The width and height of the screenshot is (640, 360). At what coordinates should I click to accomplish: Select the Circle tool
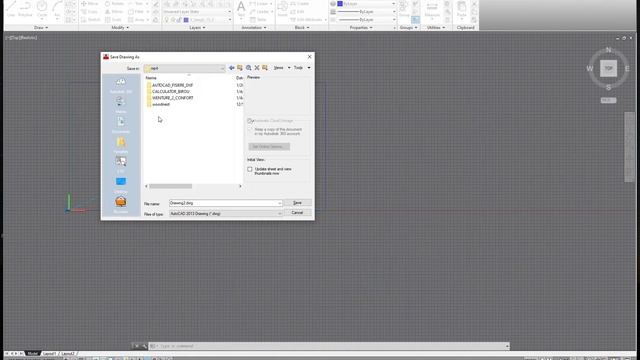pyautogui.click(x=42, y=9)
